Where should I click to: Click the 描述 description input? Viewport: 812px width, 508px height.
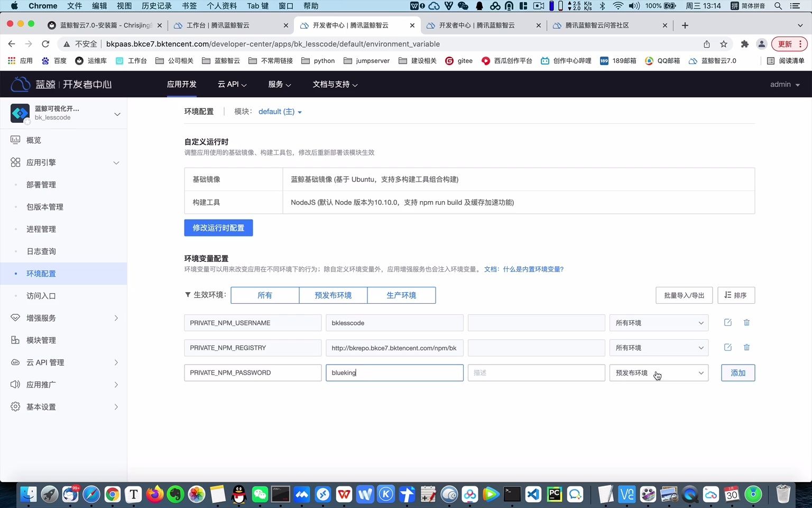click(536, 373)
